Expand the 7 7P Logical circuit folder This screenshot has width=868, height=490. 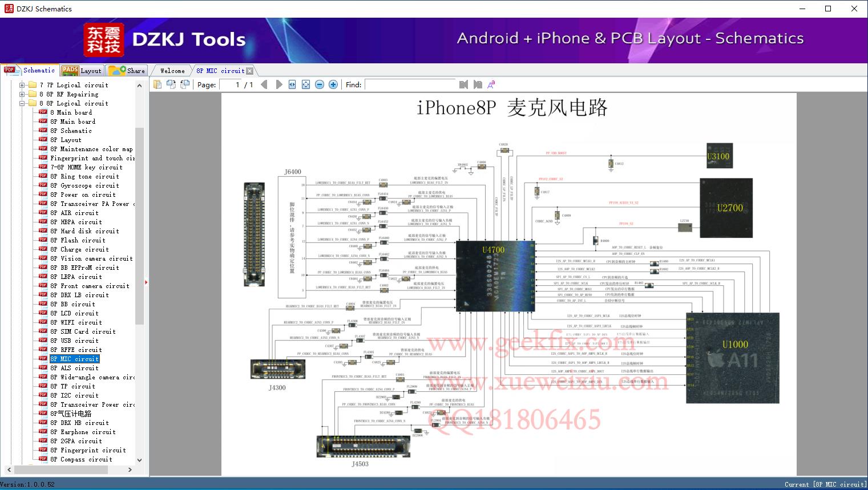22,85
